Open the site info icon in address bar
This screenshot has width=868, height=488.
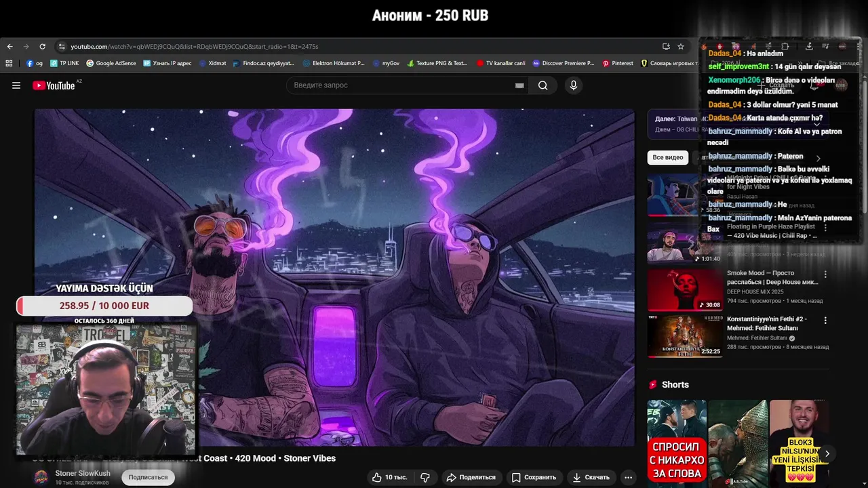pyautogui.click(x=62, y=47)
